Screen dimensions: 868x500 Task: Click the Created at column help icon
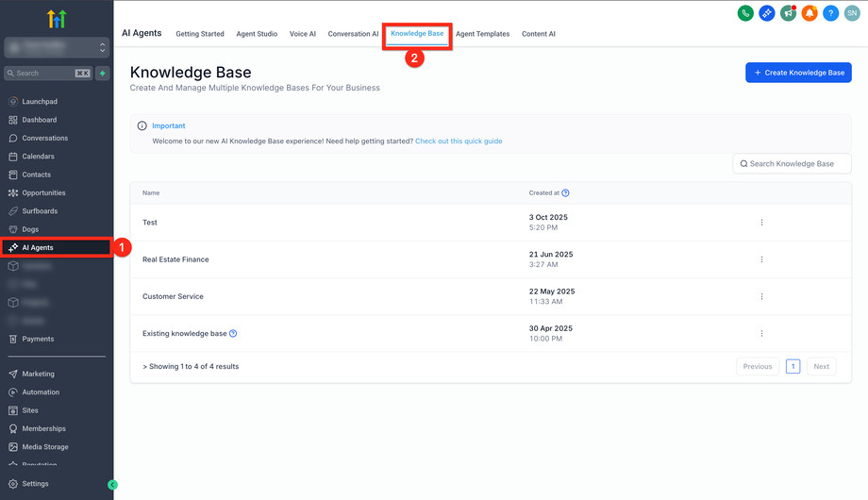coord(566,193)
